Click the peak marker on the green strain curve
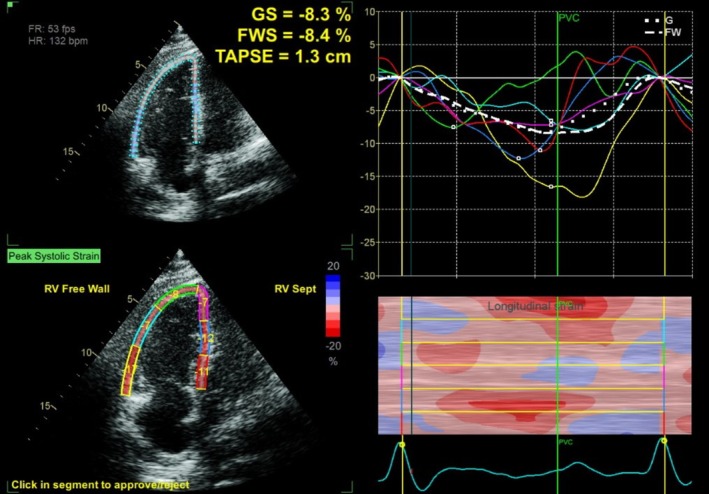The height and width of the screenshot is (494, 709). click(x=454, y=127)
